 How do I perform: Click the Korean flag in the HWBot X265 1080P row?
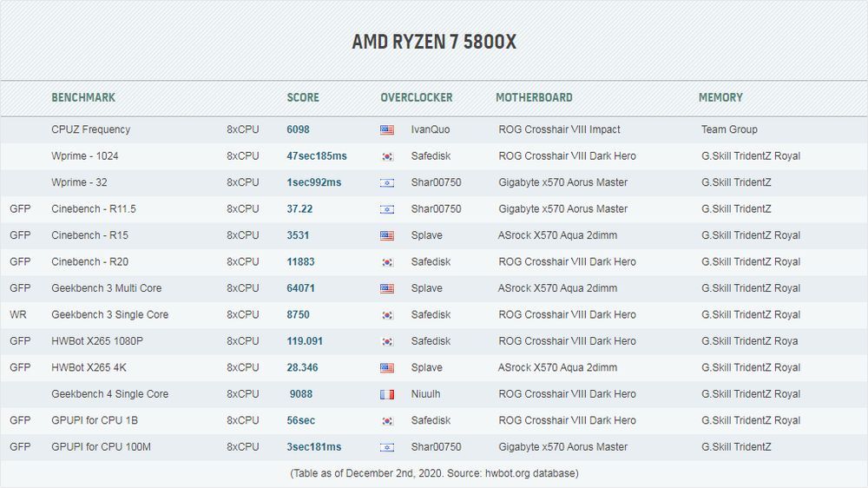point(387,342)
